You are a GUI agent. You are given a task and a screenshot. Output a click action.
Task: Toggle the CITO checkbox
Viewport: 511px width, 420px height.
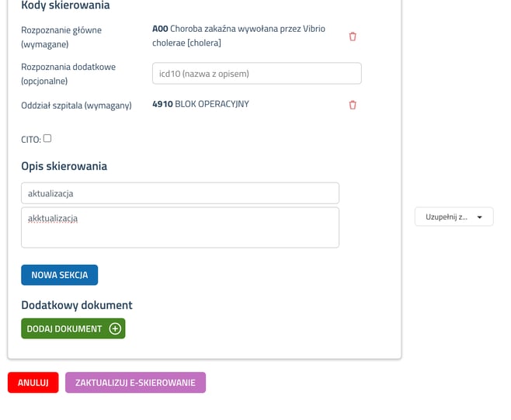47,138
